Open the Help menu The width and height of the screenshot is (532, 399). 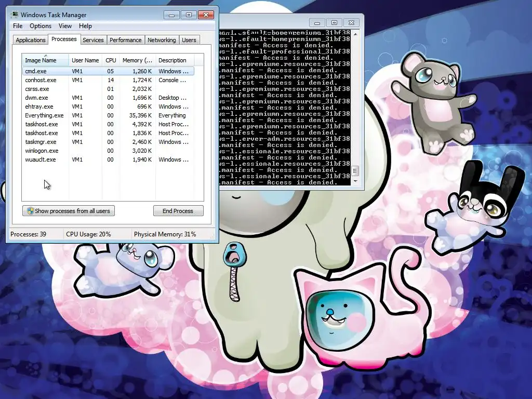click(x=85, y=26)
